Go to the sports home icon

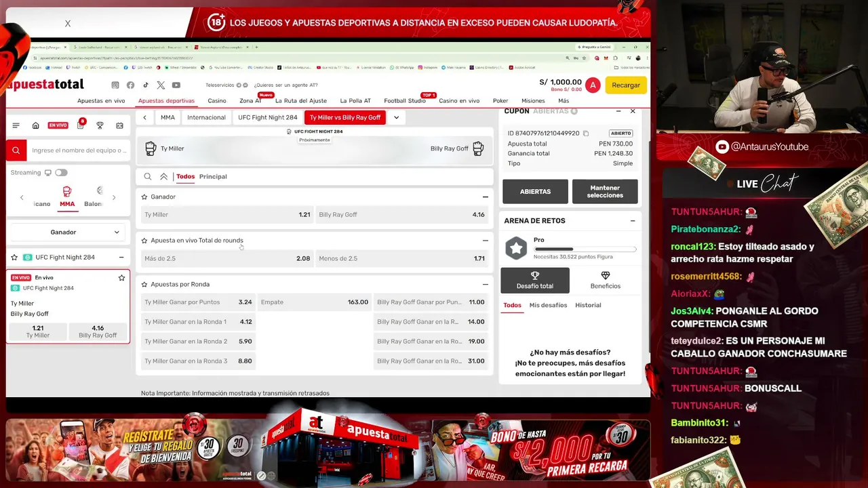pos(36,125)
